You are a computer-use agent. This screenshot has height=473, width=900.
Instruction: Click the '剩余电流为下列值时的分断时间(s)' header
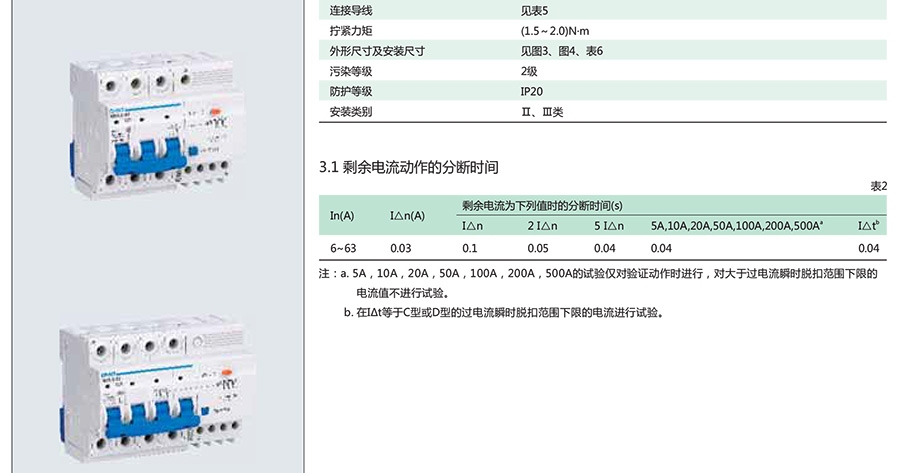(542, 206)
